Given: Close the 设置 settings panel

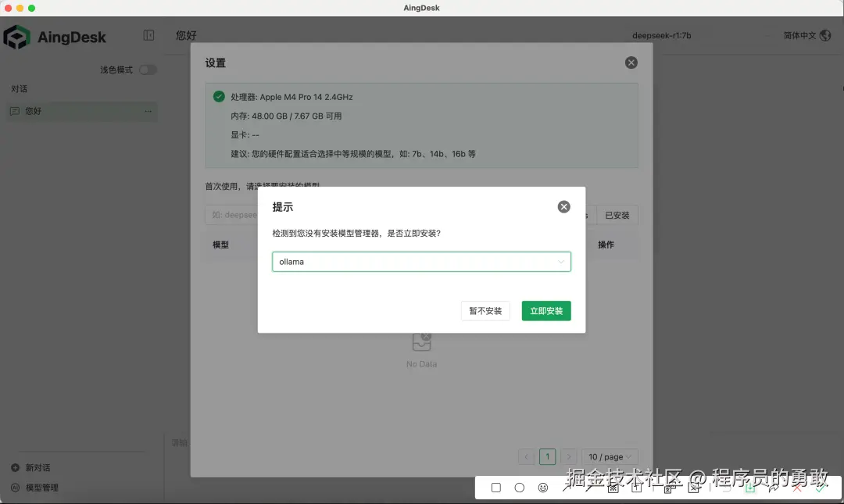Looking at the screenshot, I should coord(631,63).
